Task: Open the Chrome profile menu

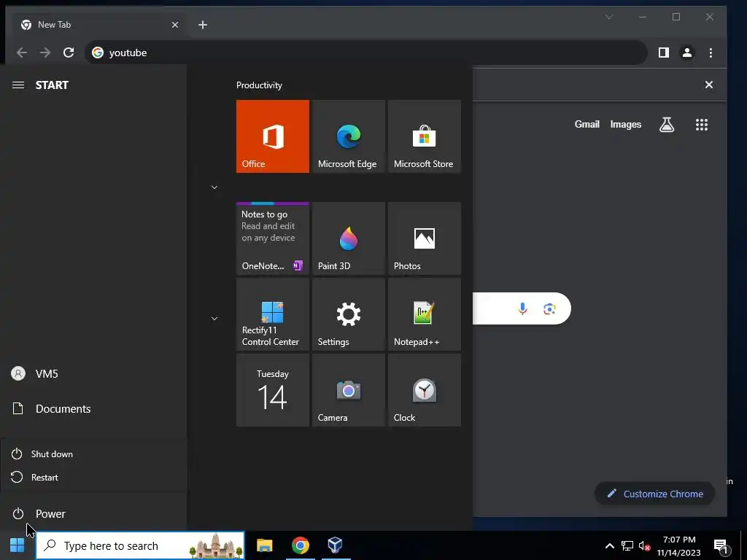Action: [x=687, y=52]
